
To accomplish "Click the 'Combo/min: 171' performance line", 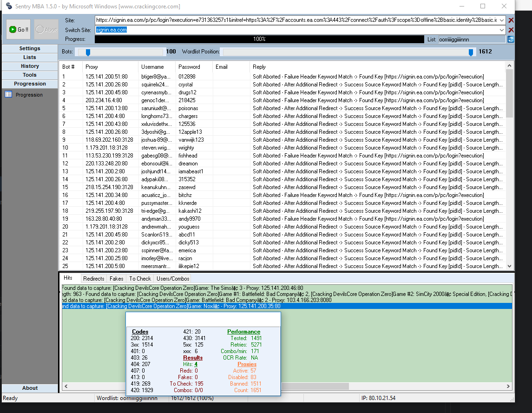I will pos(240,351).
